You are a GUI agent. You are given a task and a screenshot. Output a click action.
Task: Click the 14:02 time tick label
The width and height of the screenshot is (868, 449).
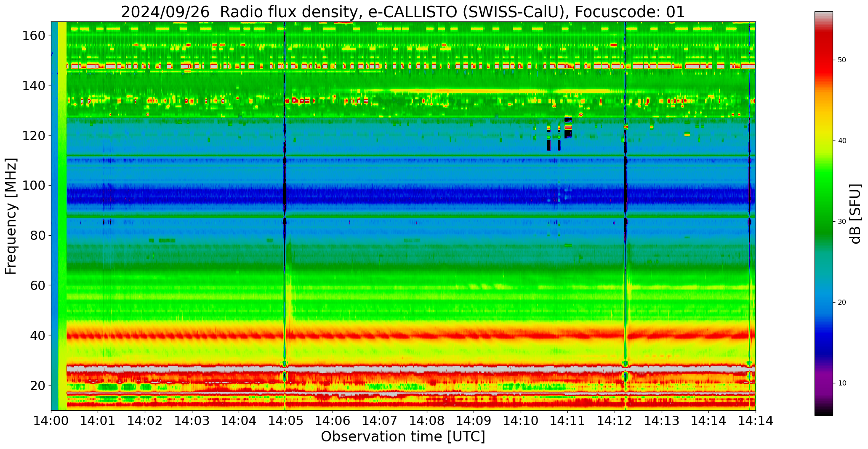[x=145, y=420]
